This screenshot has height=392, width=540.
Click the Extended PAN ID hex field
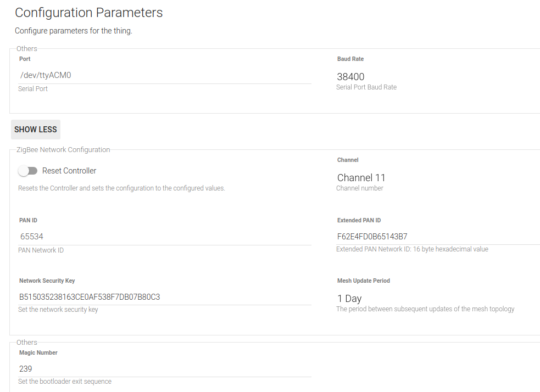pos(437,237)
